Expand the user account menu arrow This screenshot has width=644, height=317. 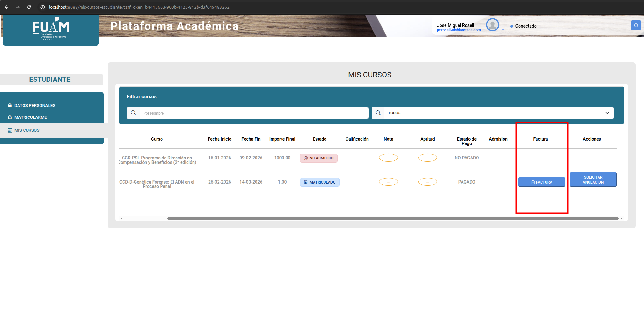[503, 29]
